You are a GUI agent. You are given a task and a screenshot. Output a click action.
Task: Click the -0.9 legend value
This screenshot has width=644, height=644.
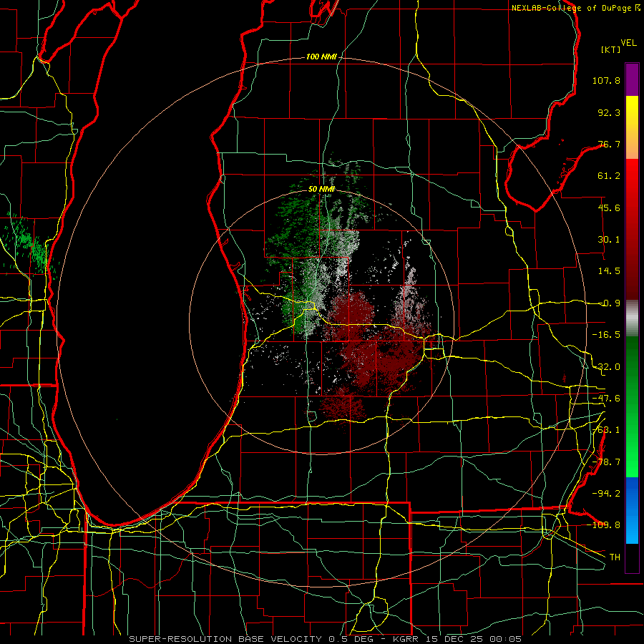pos(609,303)
